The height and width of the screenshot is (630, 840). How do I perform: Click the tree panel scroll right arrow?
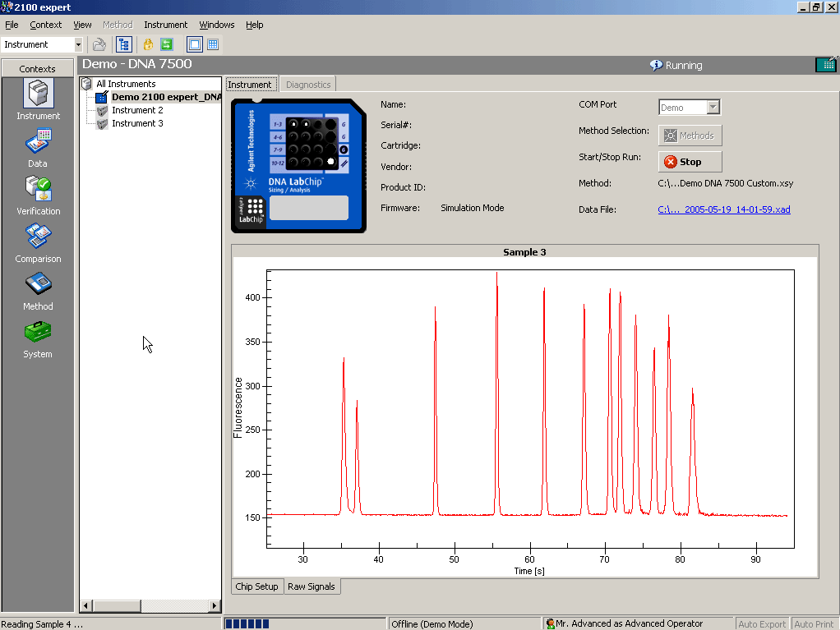point(215,605)
